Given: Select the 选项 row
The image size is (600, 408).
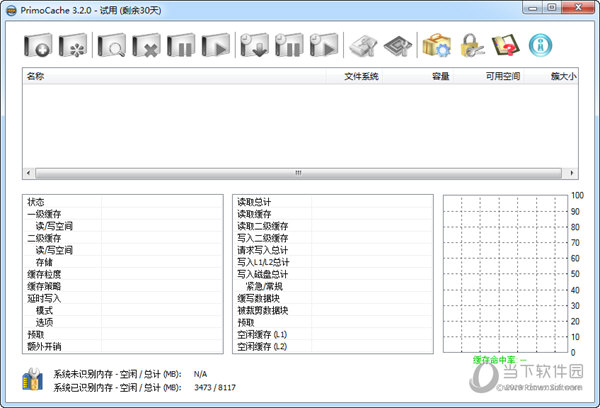Looking at the screenshot, I should pos(123,322).
